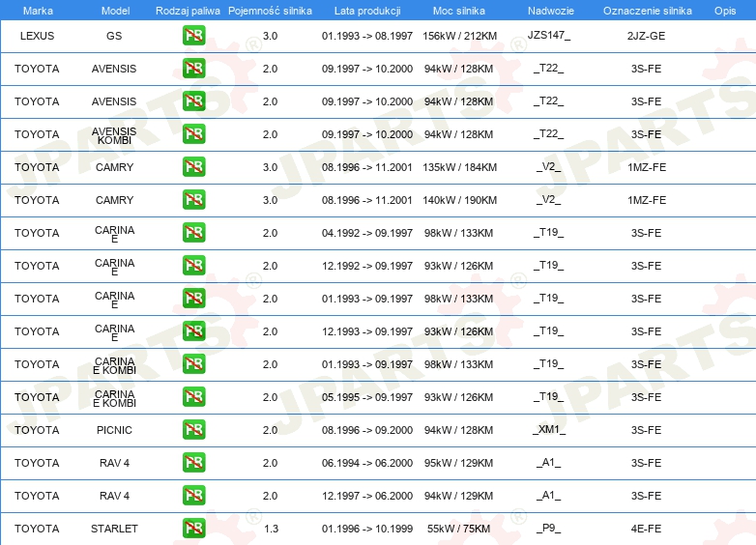Viewport: 756px width, 545px height.
Task: Click the fuel icon in the CAMRY 140kW row
Action: click(193, 199)
